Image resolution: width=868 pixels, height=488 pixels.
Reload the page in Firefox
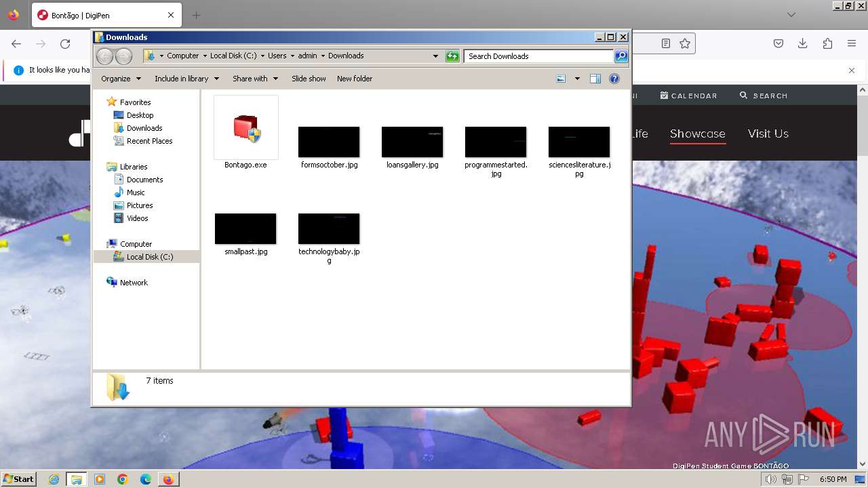pos(65,44)
